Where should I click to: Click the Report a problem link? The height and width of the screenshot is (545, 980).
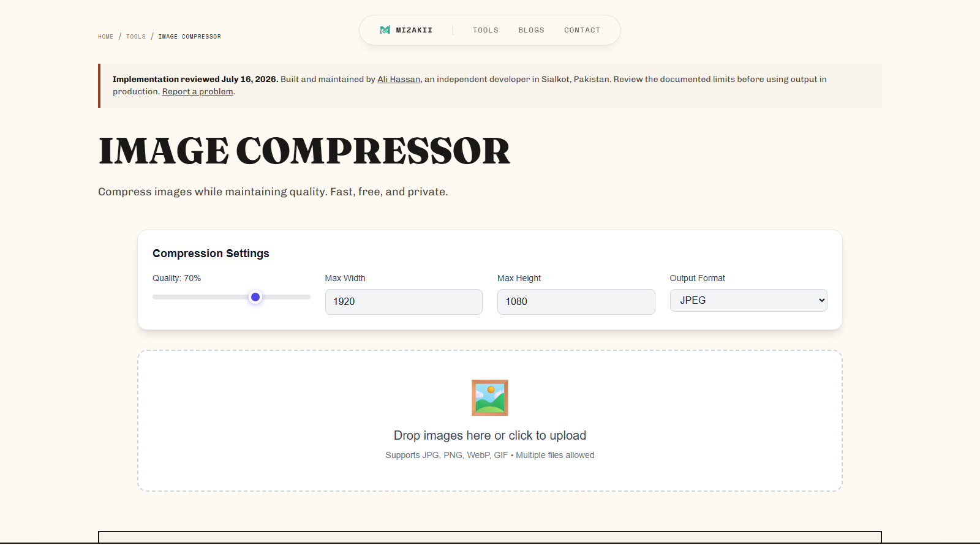pos(198,91)
